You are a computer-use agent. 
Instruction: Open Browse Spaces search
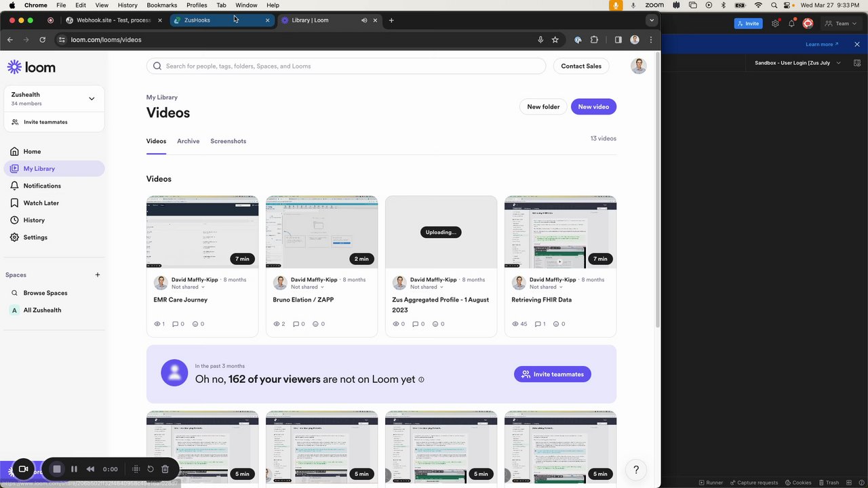coord(45,293)
